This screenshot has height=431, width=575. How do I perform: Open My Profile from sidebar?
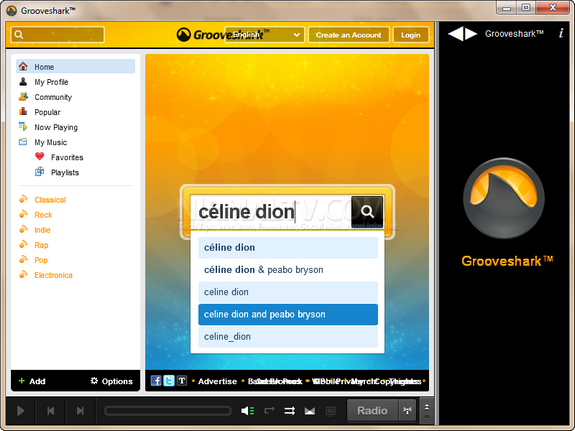(51, 82)
